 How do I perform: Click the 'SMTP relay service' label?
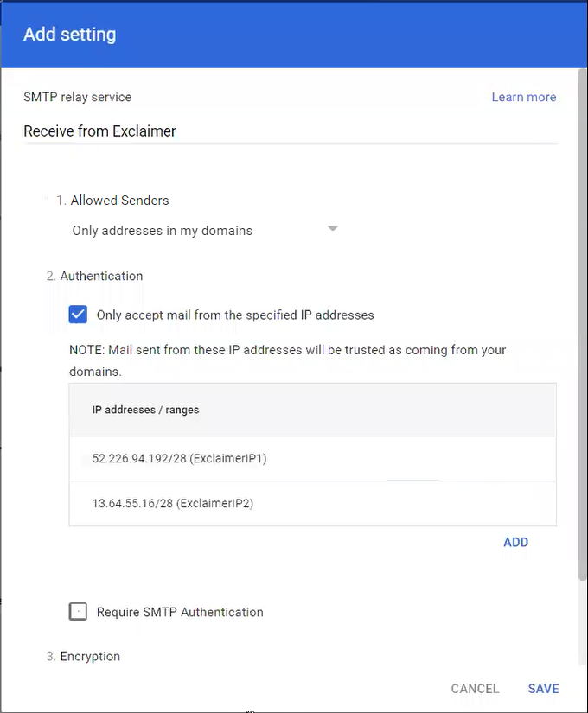(x=78, y=97)
